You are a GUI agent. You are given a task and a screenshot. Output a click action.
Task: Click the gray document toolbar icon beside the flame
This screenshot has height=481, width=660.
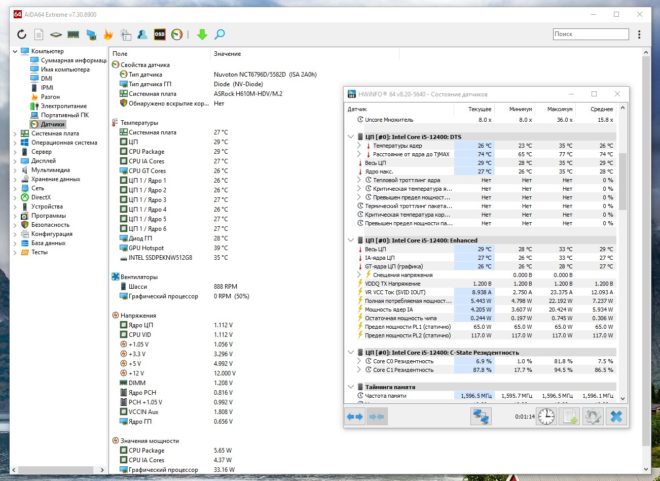coord(126,35)
